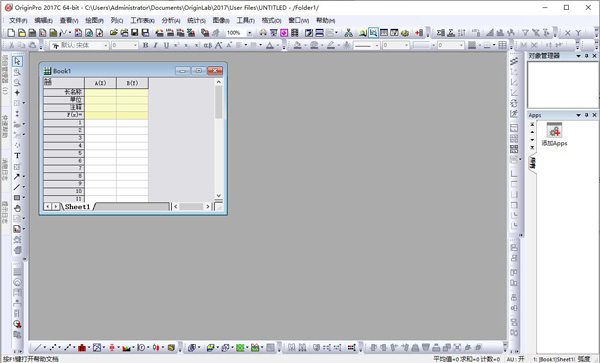Click the data filter funnel icon
Image resolution: width=600 pixels, height=363 pixels.
[x=525, y=33]
